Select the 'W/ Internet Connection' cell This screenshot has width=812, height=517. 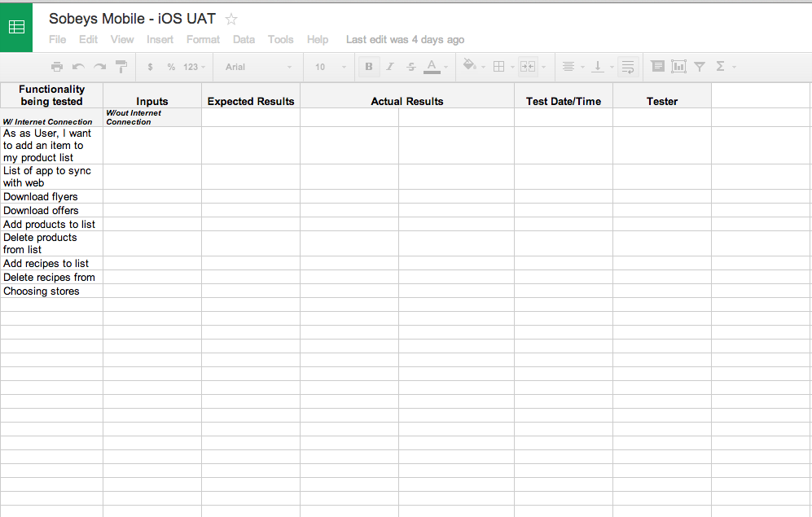point(52,117)
